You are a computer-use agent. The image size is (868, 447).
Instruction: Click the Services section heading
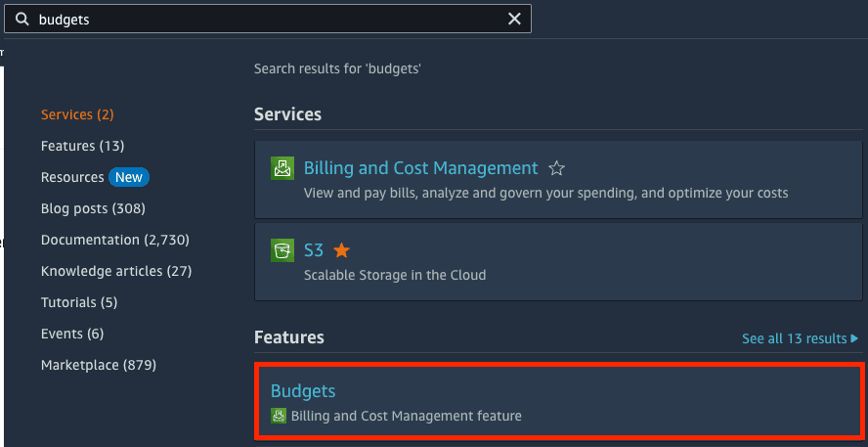click(x=287, y=114)
